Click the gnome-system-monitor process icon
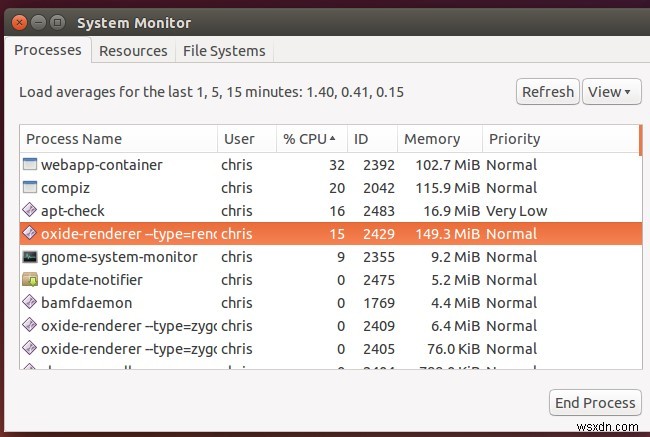The width and height of the screenshot is (650, 437). click(x=29, y=257)
